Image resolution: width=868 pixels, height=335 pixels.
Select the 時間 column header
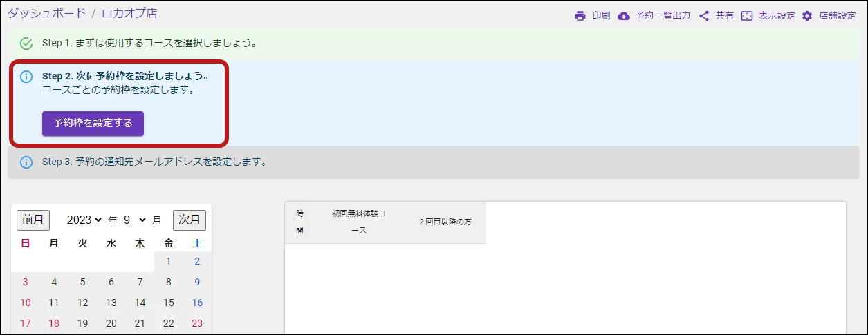300,222
